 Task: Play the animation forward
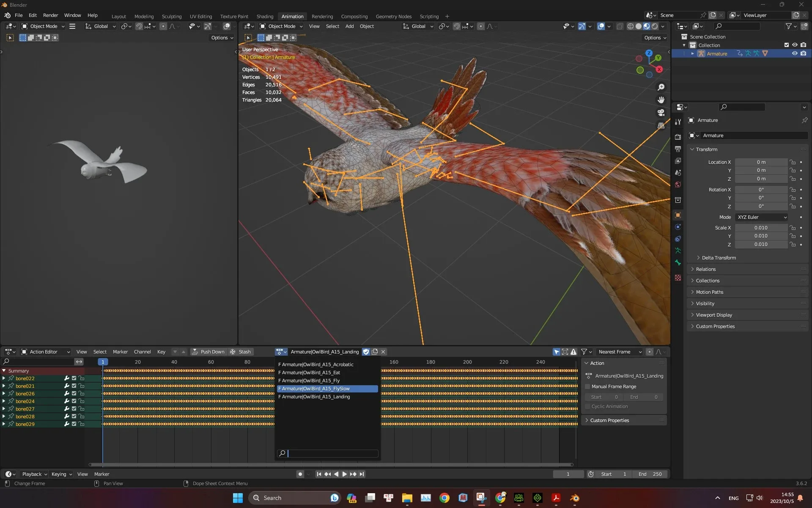pyautogui.click(x=344, y=474)
